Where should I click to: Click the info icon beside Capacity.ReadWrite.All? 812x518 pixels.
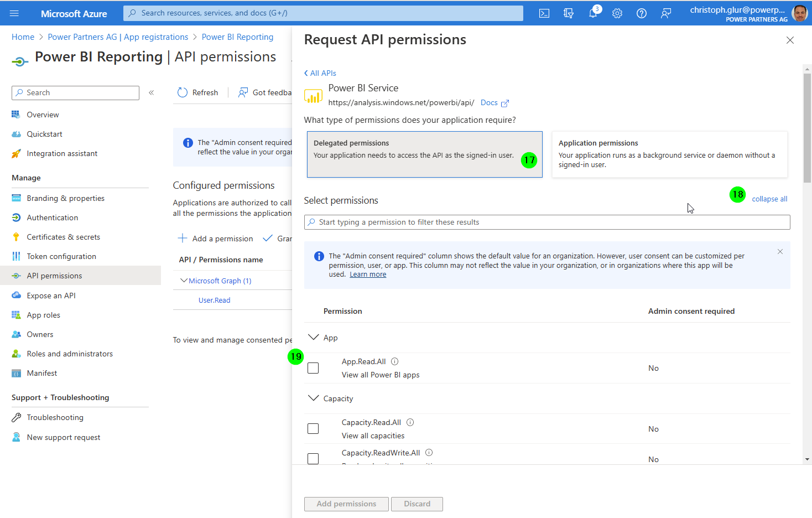[x=429, y=453]
